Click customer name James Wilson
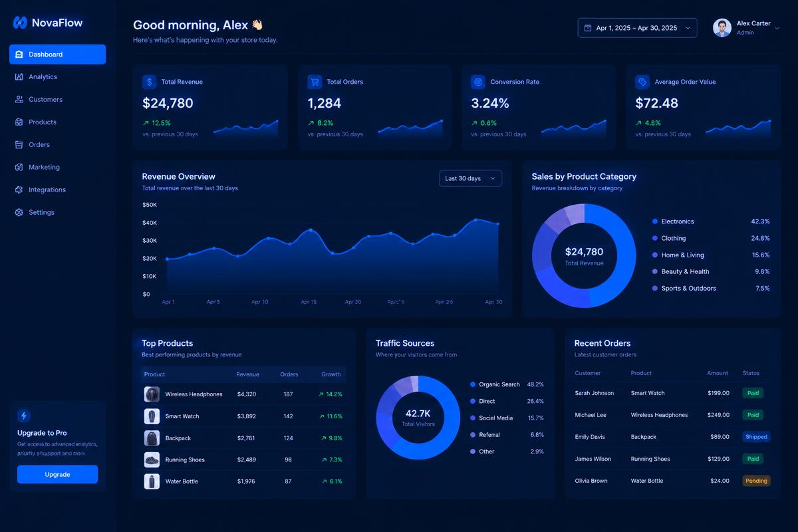Image resolution: width=798 pixels, height=532 pixels. 593,459
